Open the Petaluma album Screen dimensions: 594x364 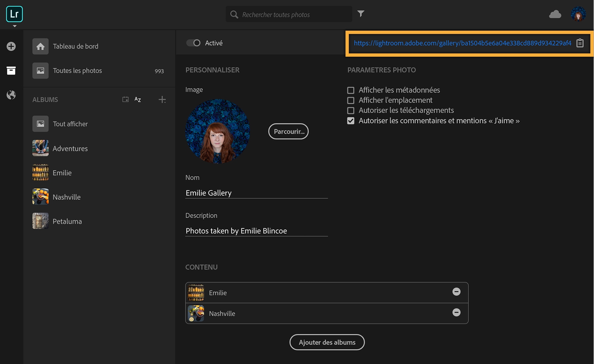coord(67,221)
